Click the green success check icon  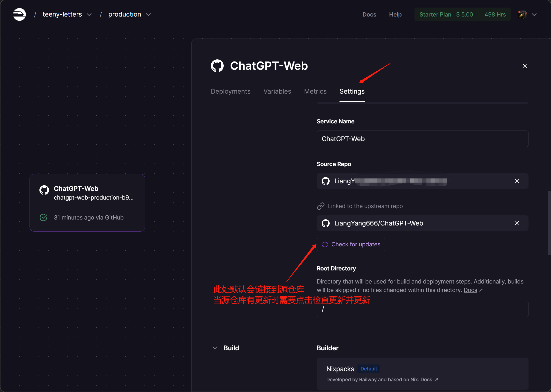43,217
